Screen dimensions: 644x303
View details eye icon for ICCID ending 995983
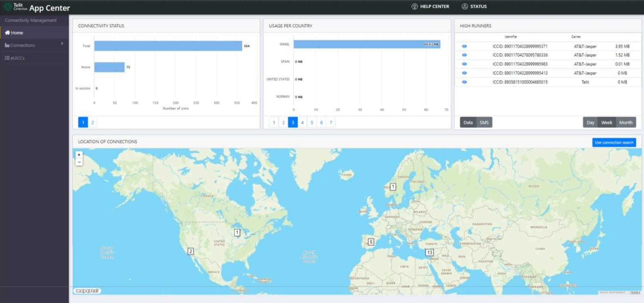(x=464, y=64)
